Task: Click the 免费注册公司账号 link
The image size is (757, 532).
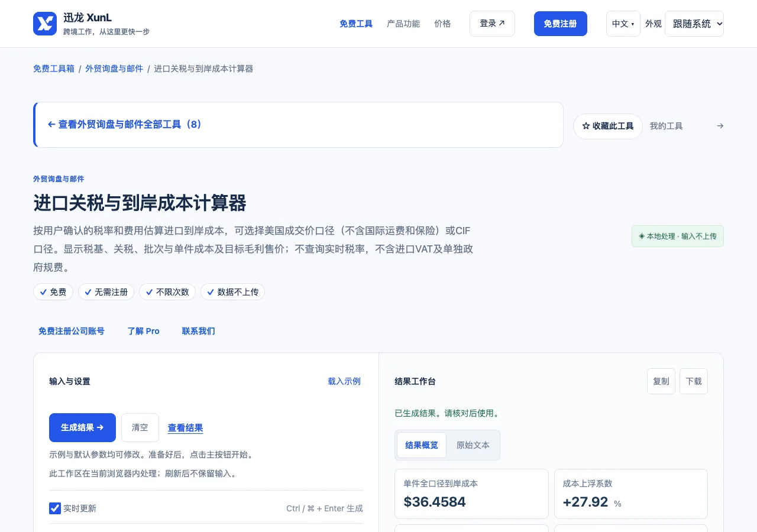Action: [x=72, y=331]
